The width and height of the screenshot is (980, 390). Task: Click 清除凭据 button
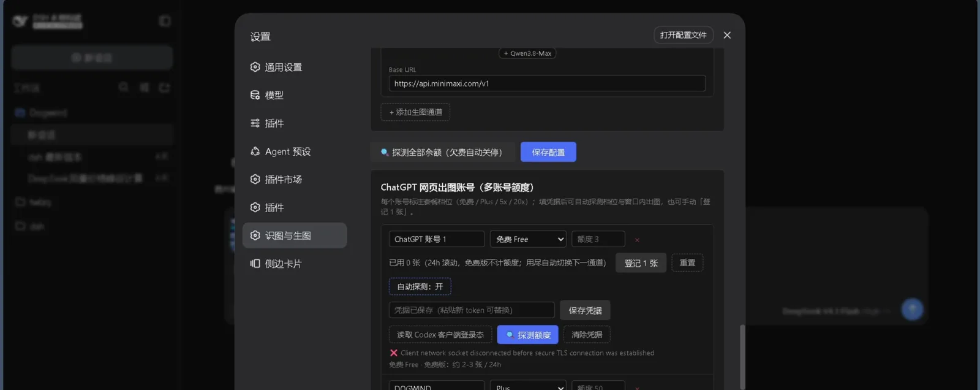click(587, 335)
